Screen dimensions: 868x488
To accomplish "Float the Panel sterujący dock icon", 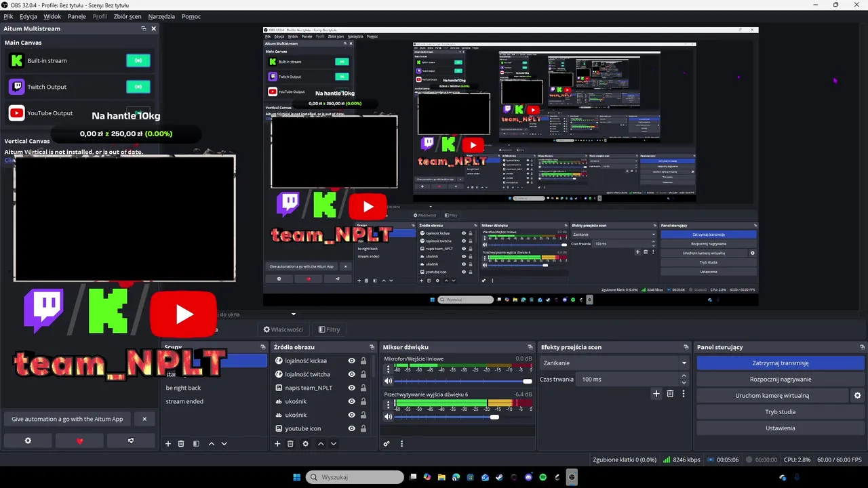I will 861,347.
